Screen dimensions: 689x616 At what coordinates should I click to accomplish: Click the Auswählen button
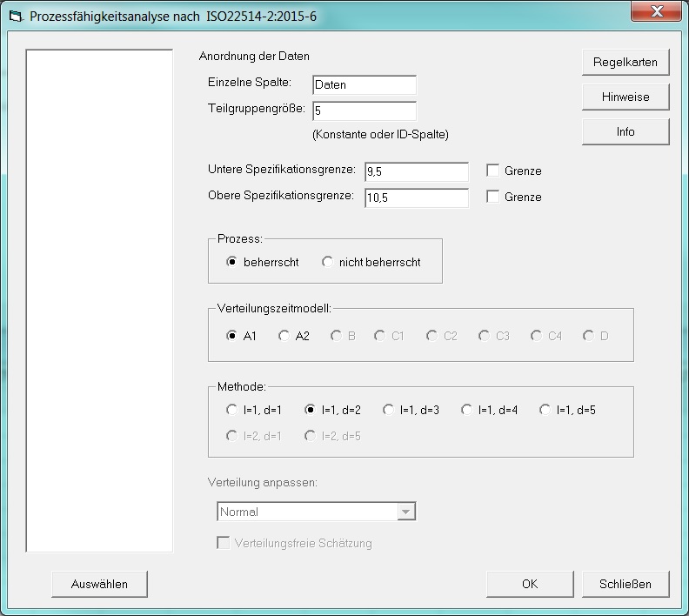[x=99, y=584]
